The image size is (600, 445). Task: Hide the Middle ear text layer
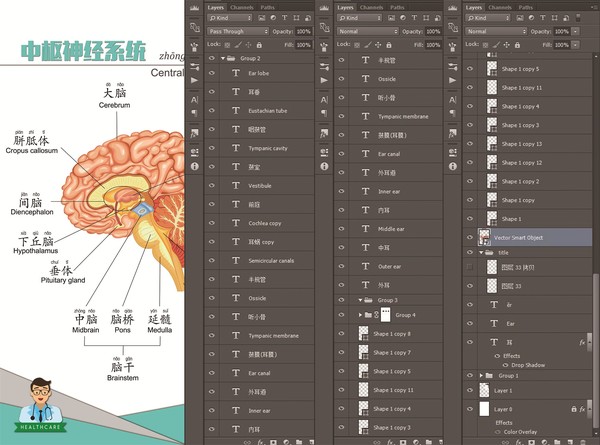pos(341,229)
